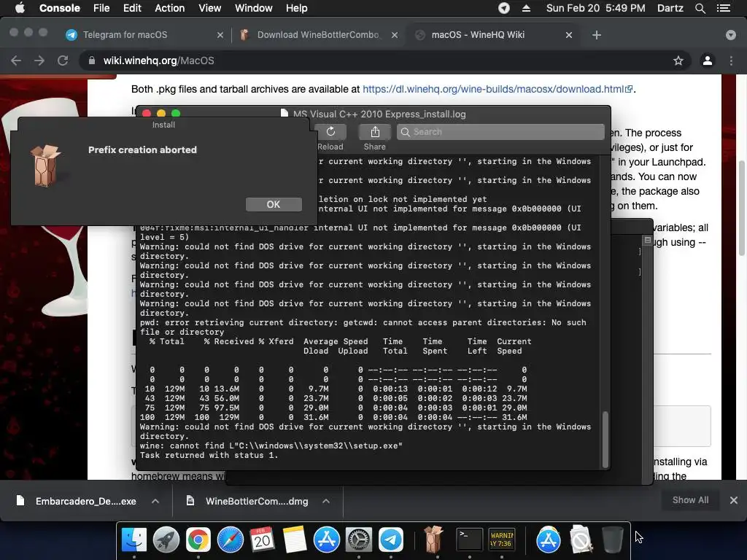Image resolution: width=747 pixels, height=560 pixels.
Task: Click the log window vertical scrollbar thumb
Action: pyautogui.click(x=605, y=439)
